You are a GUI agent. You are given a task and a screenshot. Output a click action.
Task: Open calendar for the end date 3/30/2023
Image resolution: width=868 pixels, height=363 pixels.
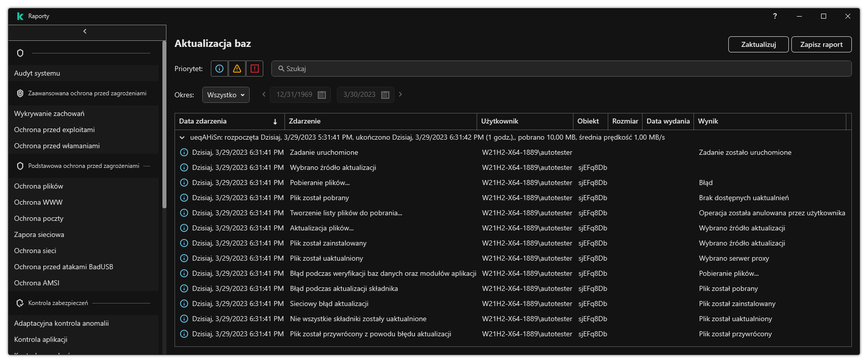point(385,95)
